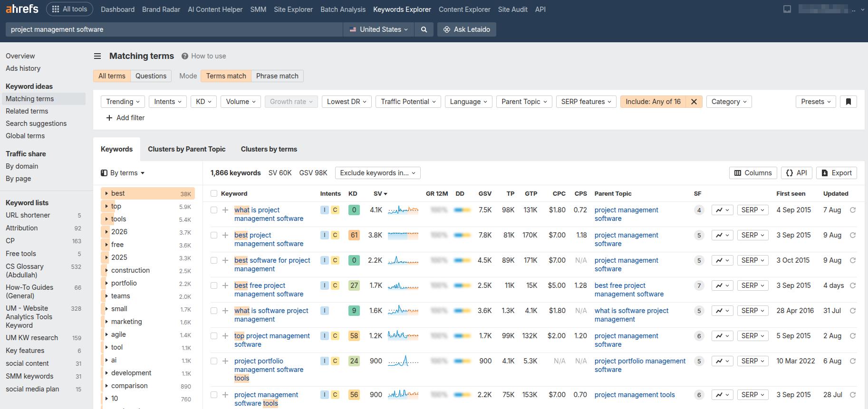868x409 pixels.
Task: Refresh the row updated 4 days ago
Action: 853,285
